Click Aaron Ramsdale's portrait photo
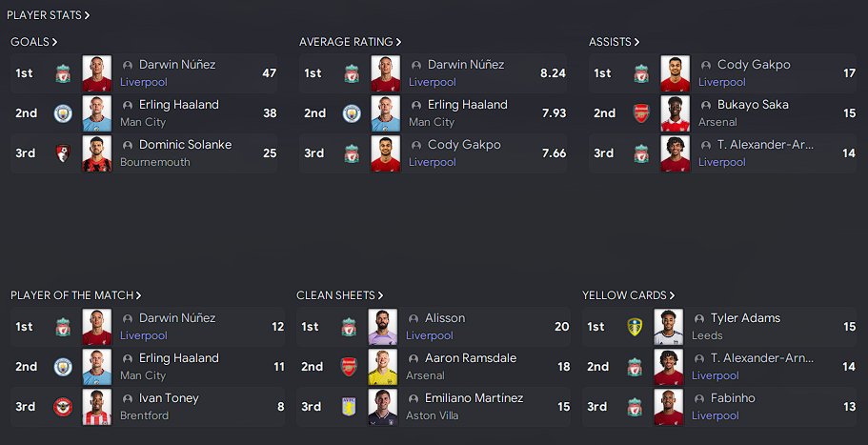Viewport: 868px width, 445px height. click(x=383, y=367)
